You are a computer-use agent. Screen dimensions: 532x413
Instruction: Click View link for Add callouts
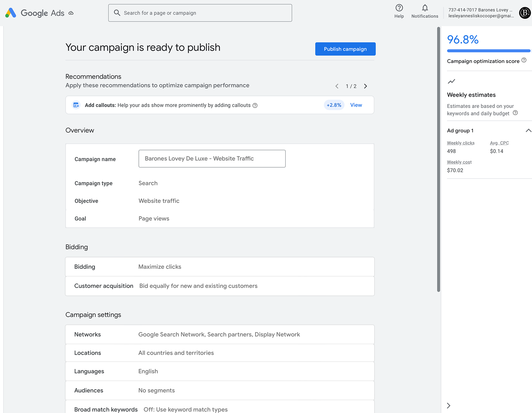click(356, 105)
